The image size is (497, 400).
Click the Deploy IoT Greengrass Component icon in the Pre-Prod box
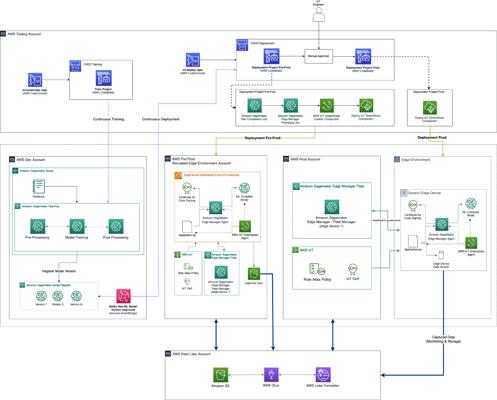(x=366, y=106)
